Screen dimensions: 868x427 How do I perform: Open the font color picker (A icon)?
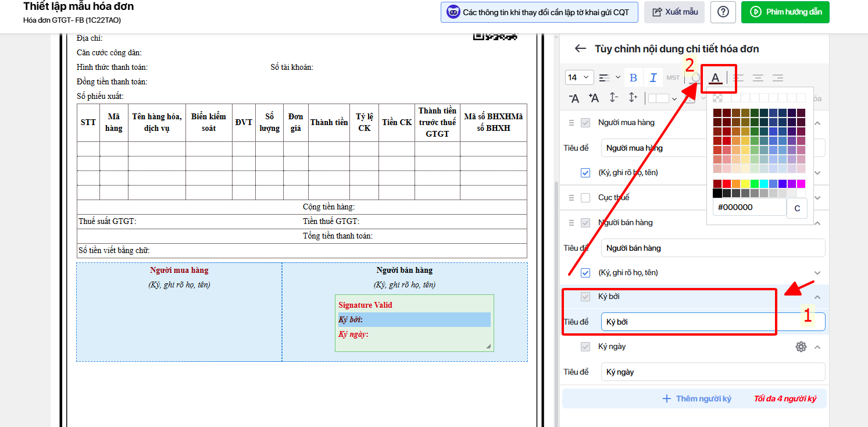pos(716,78)
